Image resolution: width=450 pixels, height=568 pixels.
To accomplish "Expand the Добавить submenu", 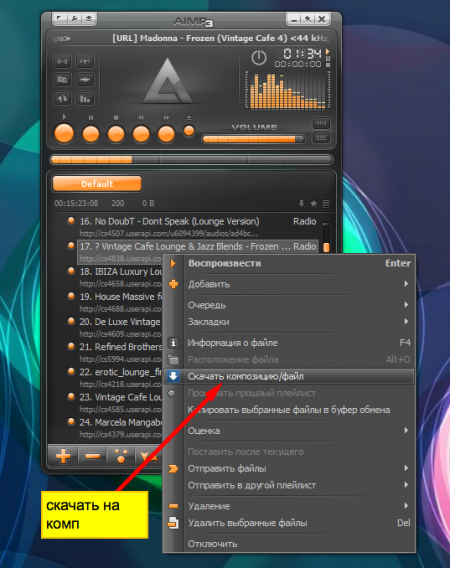I will click(x=289, y=284).
